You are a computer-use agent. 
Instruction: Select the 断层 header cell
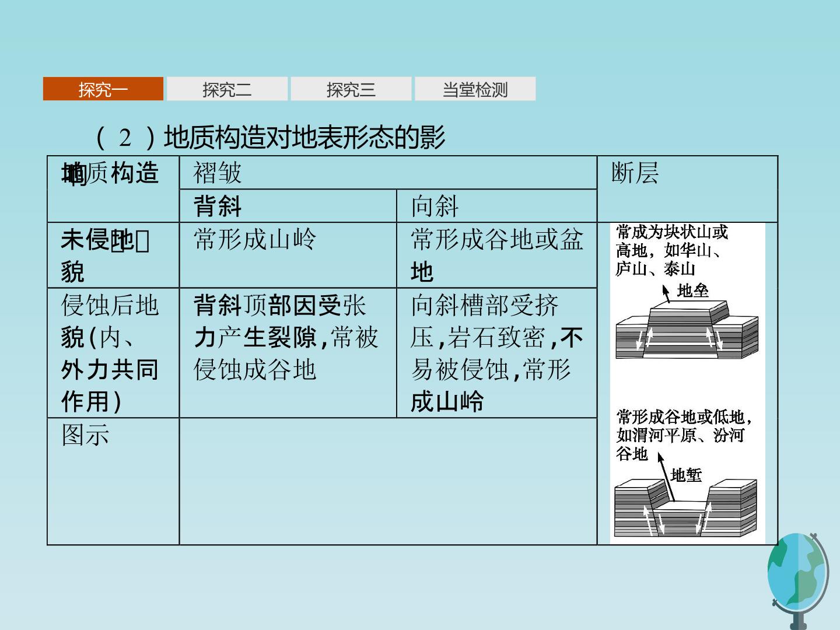pos(687,189)
